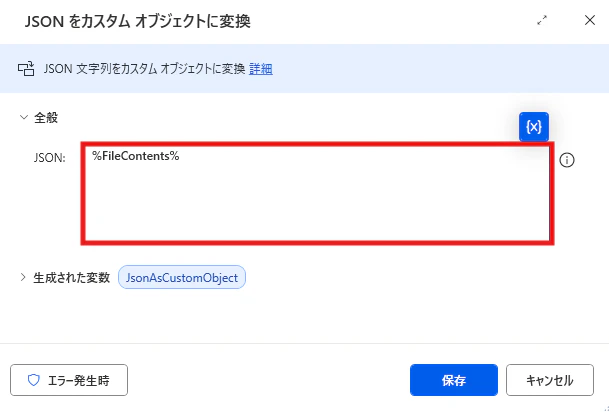Cancel the dialog with キャンセル

pyautogui.click(x=550, y=380)
